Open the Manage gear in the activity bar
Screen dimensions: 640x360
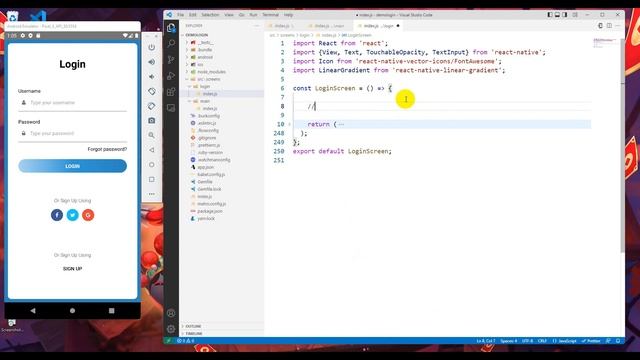tap(171, 329)
